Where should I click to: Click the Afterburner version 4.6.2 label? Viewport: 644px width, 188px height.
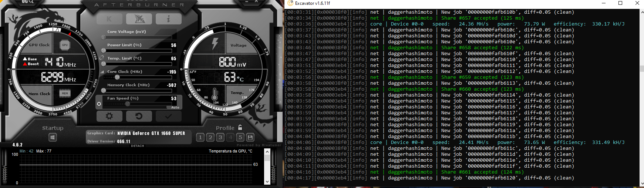pos(17,145)
